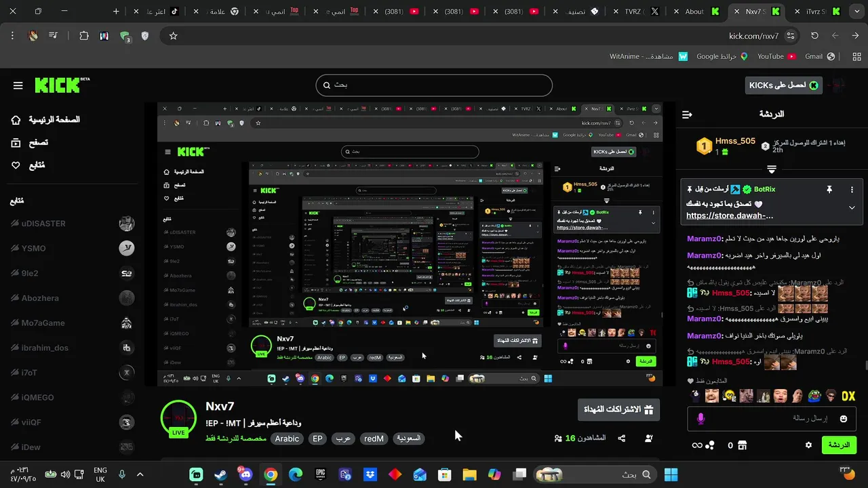Unpin the BotRix pinned message

[829, 190]
